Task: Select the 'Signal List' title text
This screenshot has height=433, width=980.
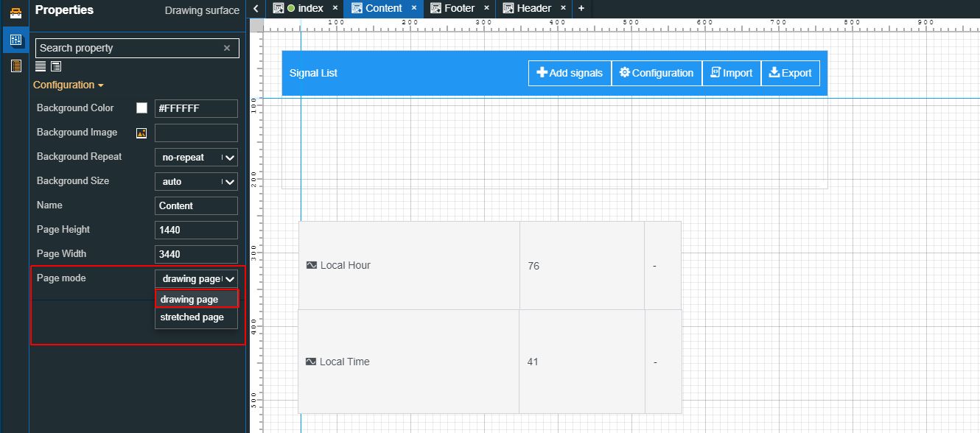Action: [x=313, y=73]
